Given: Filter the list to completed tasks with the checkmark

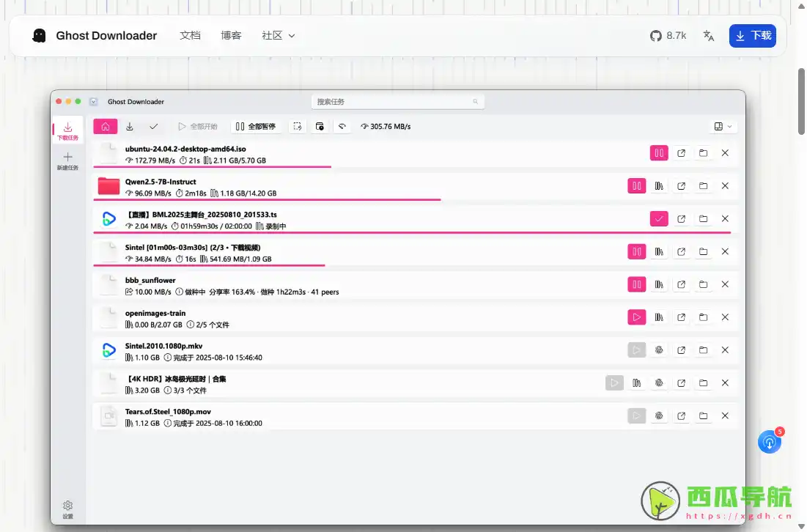Looking at the screenshot, I should tap(153, 127).
